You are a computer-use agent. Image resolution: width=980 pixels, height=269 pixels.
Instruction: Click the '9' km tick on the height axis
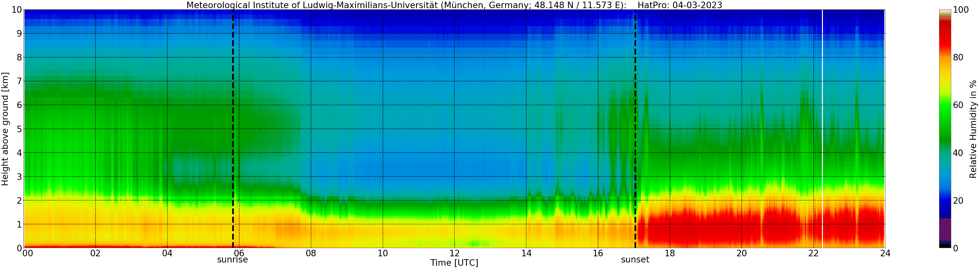coord(19,34)
